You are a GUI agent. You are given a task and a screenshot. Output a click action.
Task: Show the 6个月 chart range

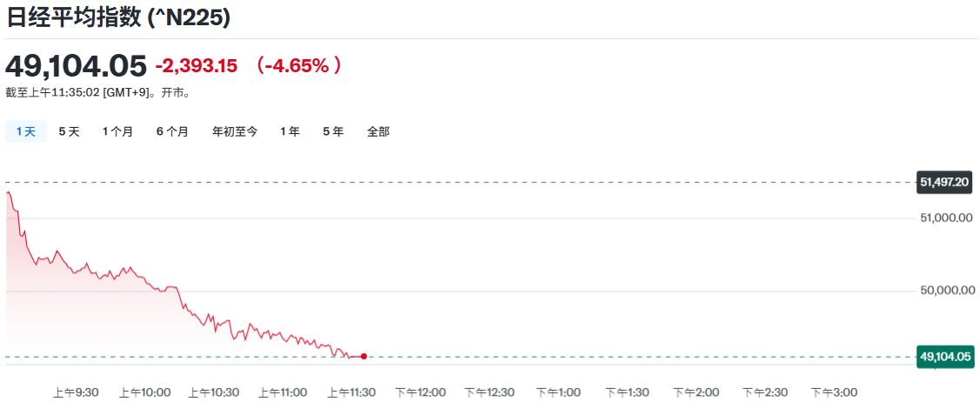172,131
